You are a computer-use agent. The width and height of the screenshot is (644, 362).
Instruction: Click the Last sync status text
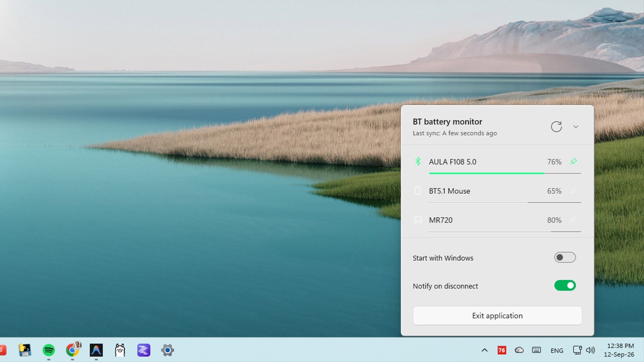[x=455, y=133]
